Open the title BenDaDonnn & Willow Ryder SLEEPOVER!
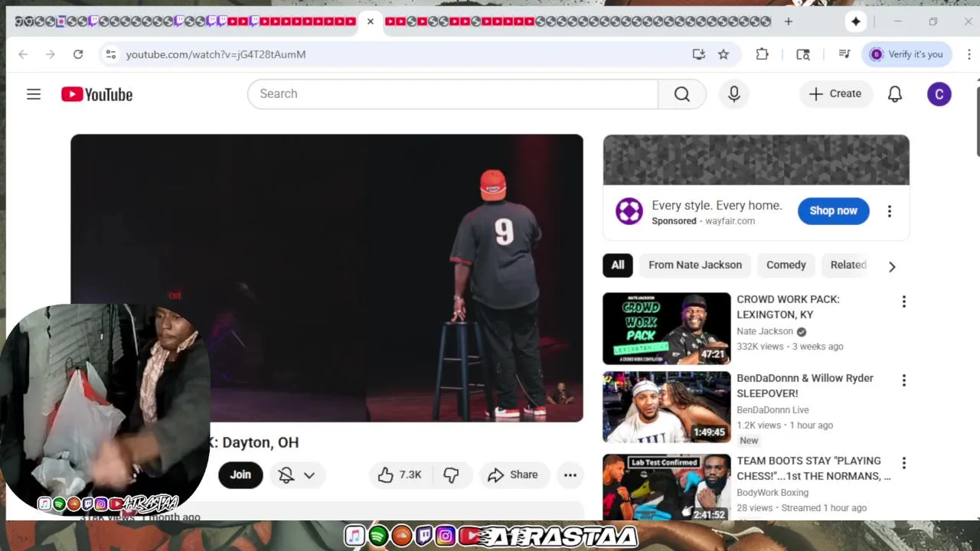980x551 pixels. click(805, 386)
